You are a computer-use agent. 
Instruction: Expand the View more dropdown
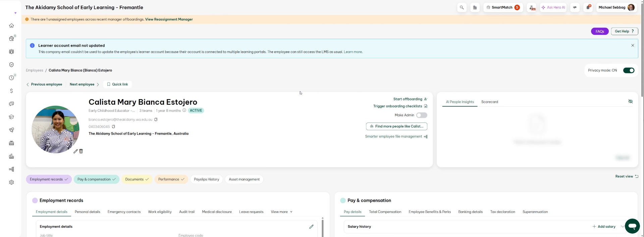click(x=282, y=212)
